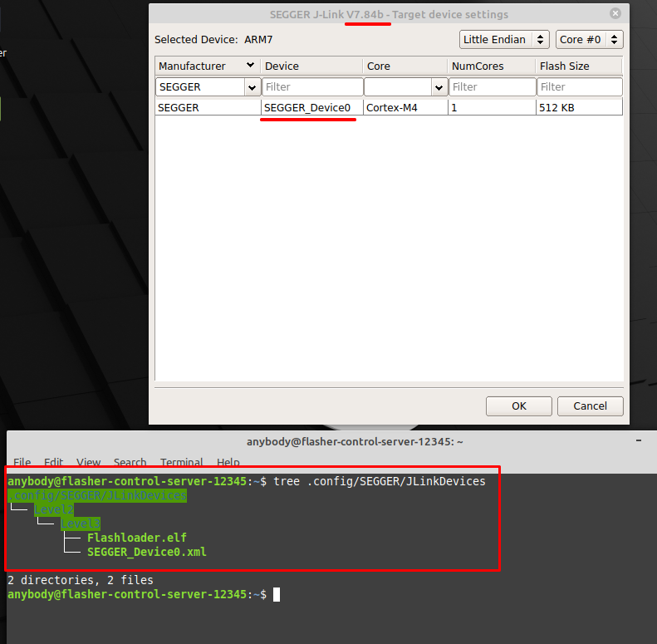Click OK in Target device settings
657x644 pixels.
click(519, 406)
